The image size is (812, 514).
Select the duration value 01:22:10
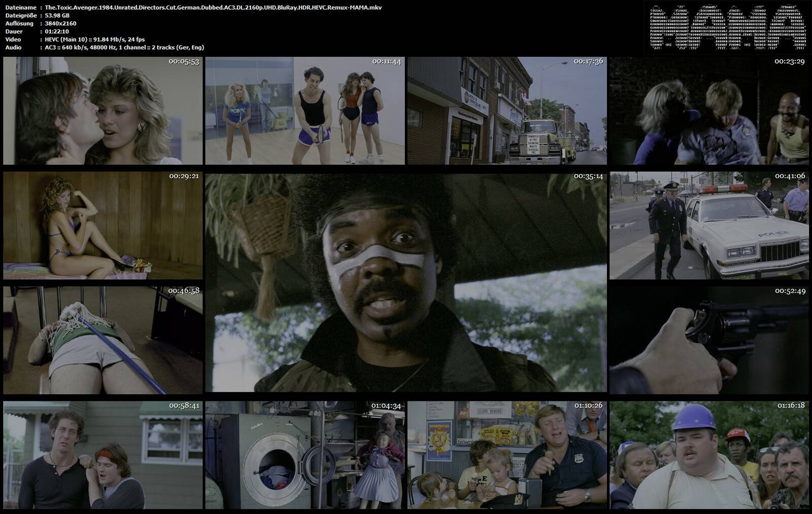pos(57,31)
